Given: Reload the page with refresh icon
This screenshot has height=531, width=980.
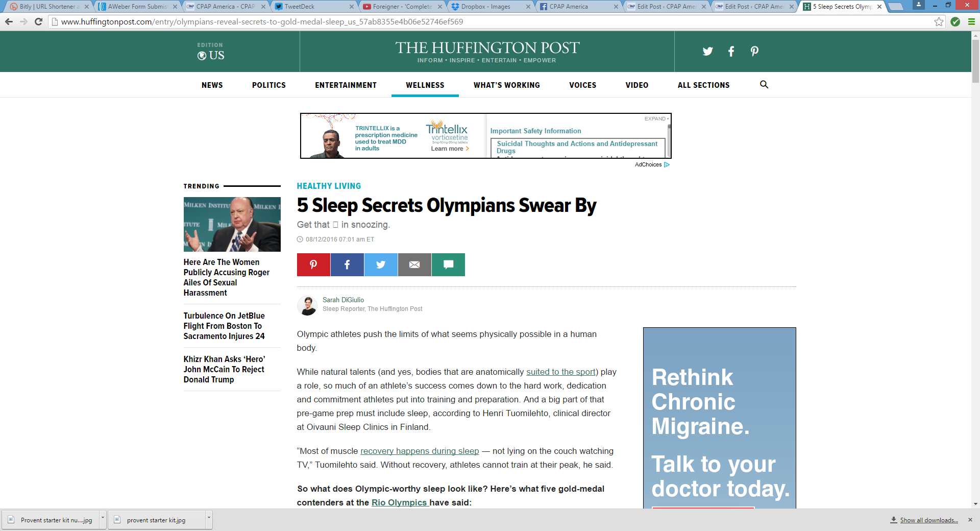Looking at the screenshot, I should click(38, 21).
